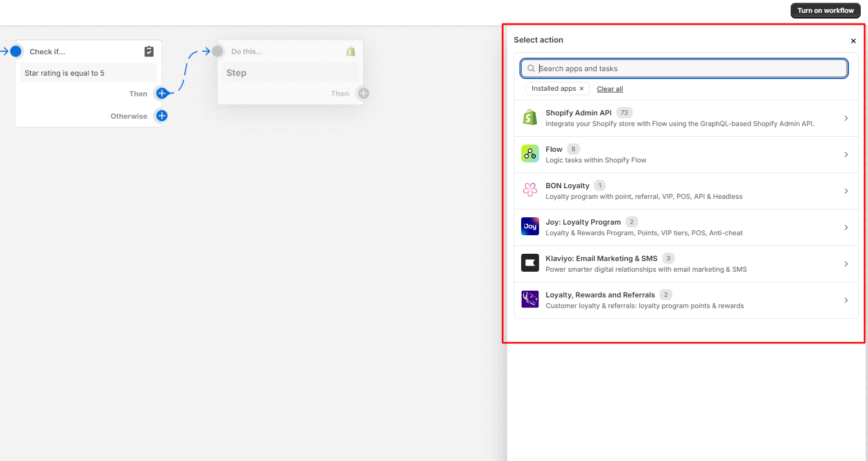Click the Shopify Admin API title
Screen dimensions: 868x461
pos(579,113)
